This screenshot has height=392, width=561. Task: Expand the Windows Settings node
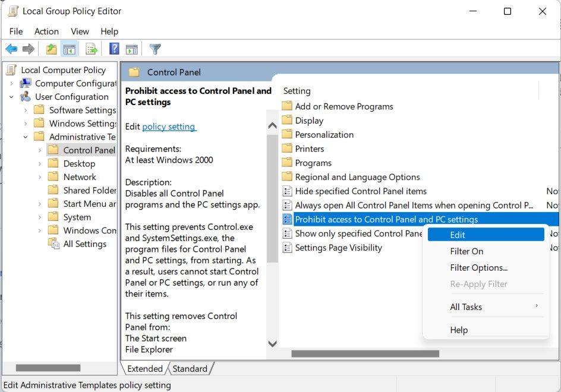pos(26,124)
